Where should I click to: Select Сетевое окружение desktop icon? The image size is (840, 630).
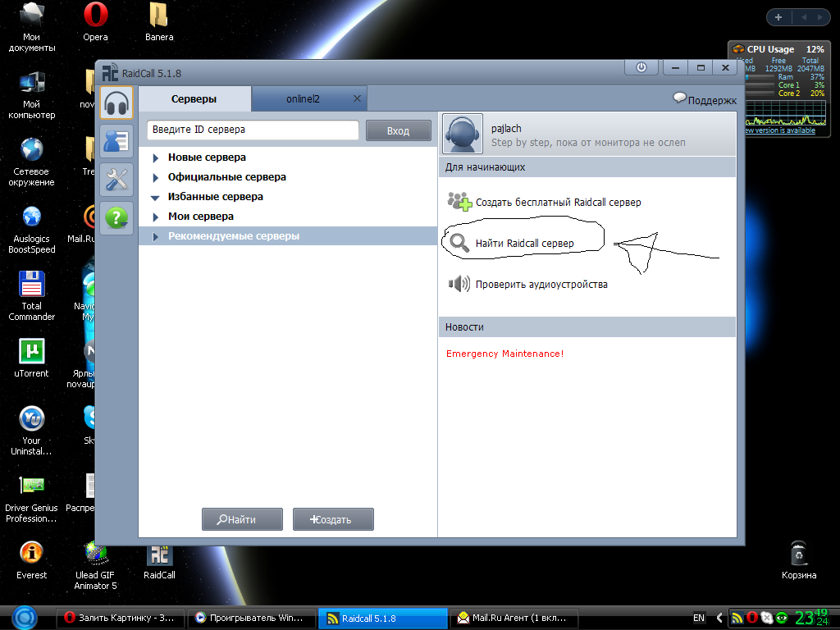pos(32,161)
